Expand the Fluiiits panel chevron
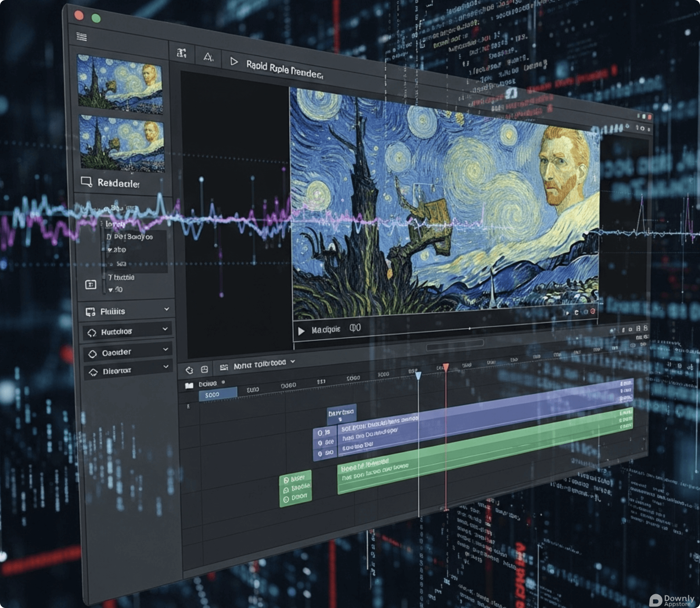Image resolution: width=700 pixels, height=608 pixels. coord(167,309)
